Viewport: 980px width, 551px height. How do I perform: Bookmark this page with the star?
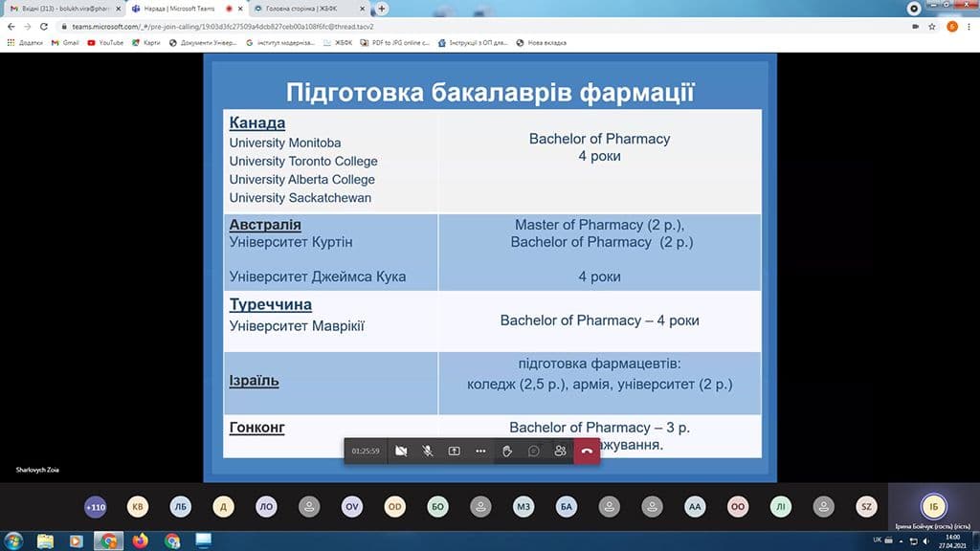click(932, 26)
